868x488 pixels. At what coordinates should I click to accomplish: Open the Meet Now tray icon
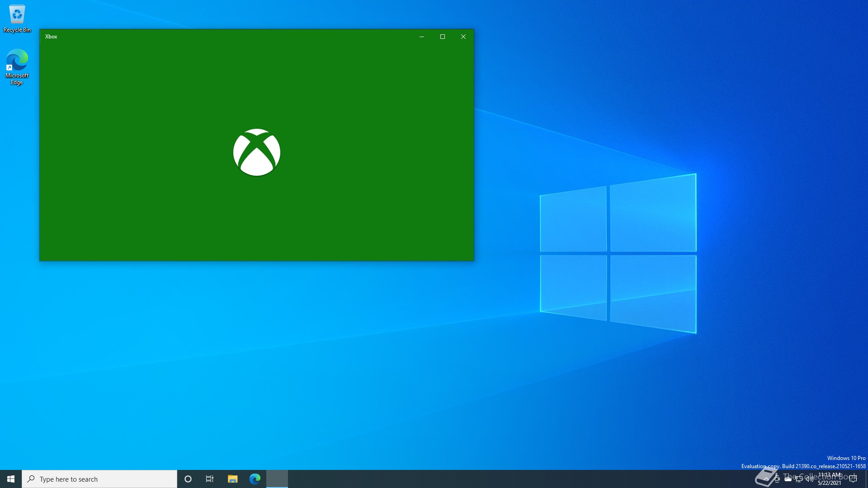point(777,479)
